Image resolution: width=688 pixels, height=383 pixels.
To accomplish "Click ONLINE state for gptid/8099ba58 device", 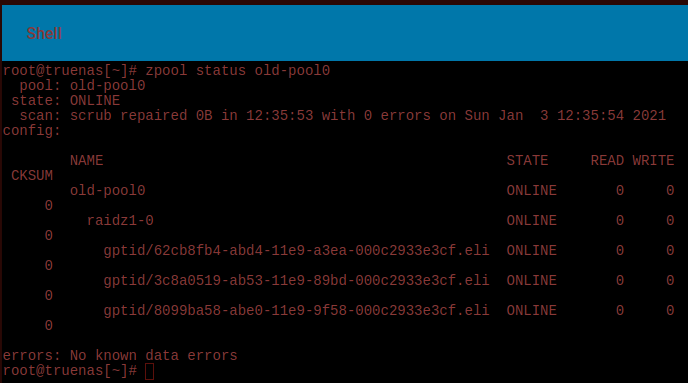I will pos(531,310).
